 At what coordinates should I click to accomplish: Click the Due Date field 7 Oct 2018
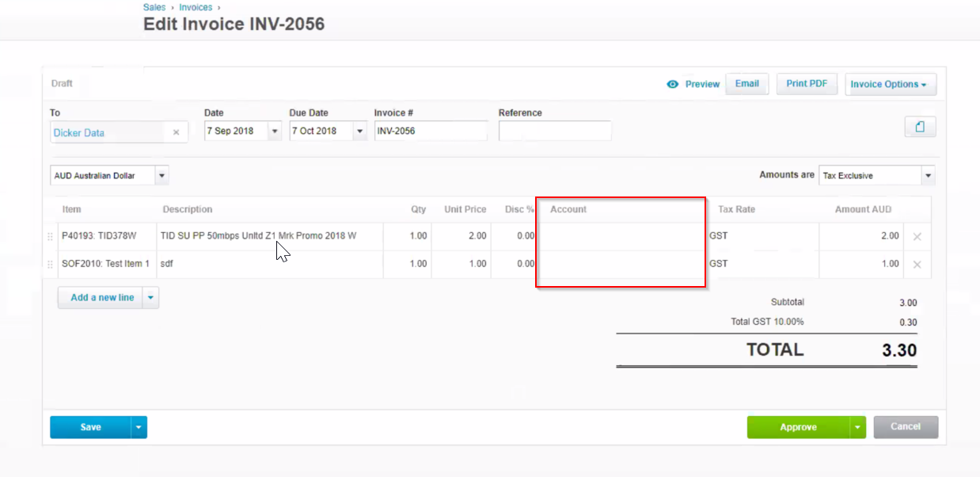point(321,131)
